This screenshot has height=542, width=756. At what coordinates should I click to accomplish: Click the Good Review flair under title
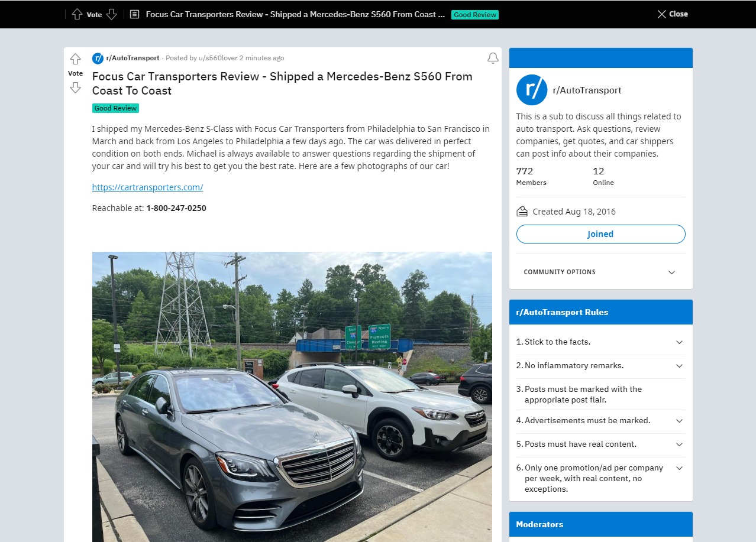click(x=115, y=108)
